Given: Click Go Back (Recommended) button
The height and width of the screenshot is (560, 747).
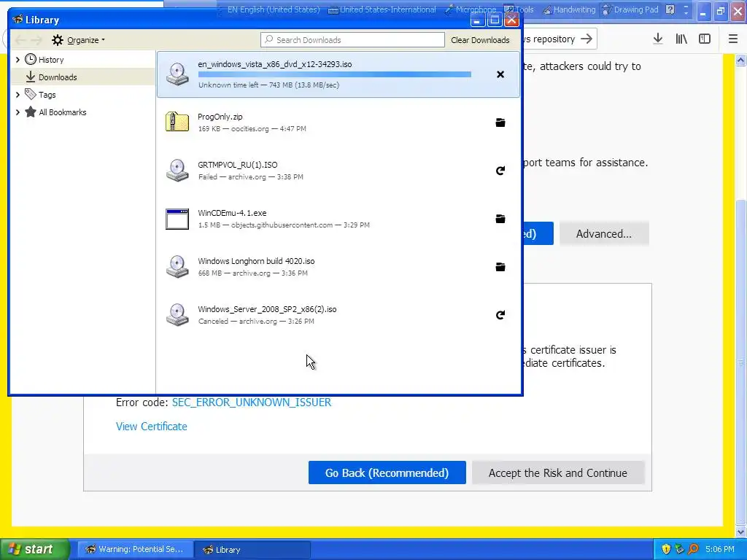Looking at the screenshot, I should coord(387,472).
